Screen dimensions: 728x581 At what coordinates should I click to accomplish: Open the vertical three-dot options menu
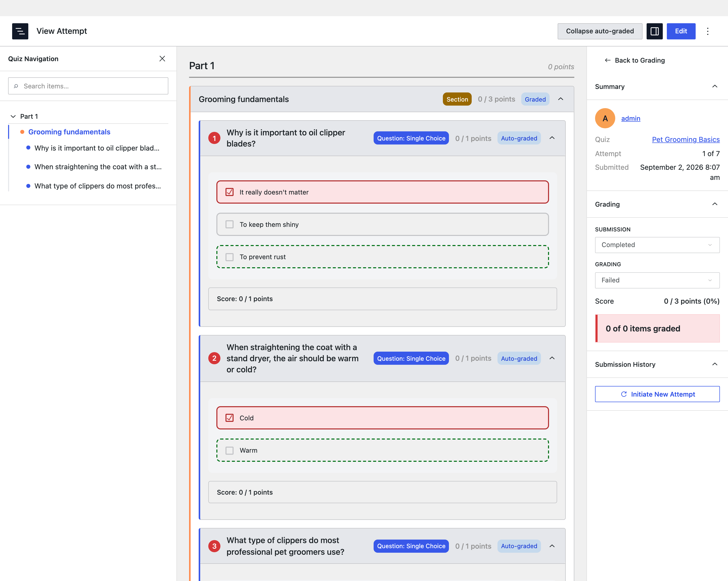tap(708, 31)
